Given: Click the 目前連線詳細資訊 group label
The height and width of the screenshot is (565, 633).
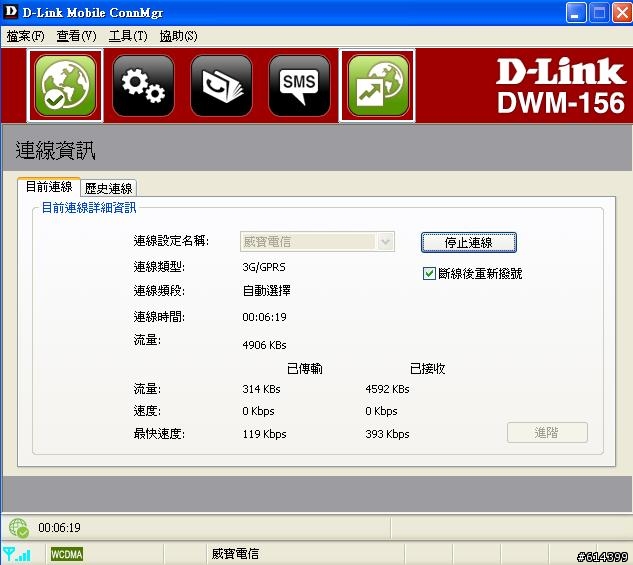Looking at the screenshot, I should [x=89, y=208].
